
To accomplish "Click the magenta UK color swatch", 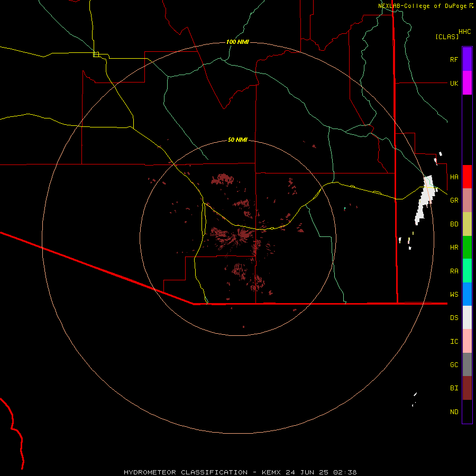I will tap(467, 83).
